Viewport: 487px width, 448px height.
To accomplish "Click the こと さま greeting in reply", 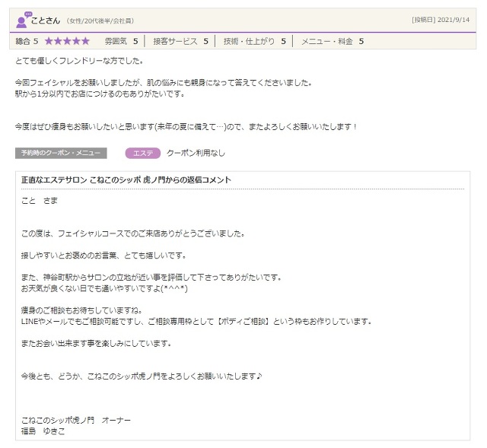I will point(40,201).
